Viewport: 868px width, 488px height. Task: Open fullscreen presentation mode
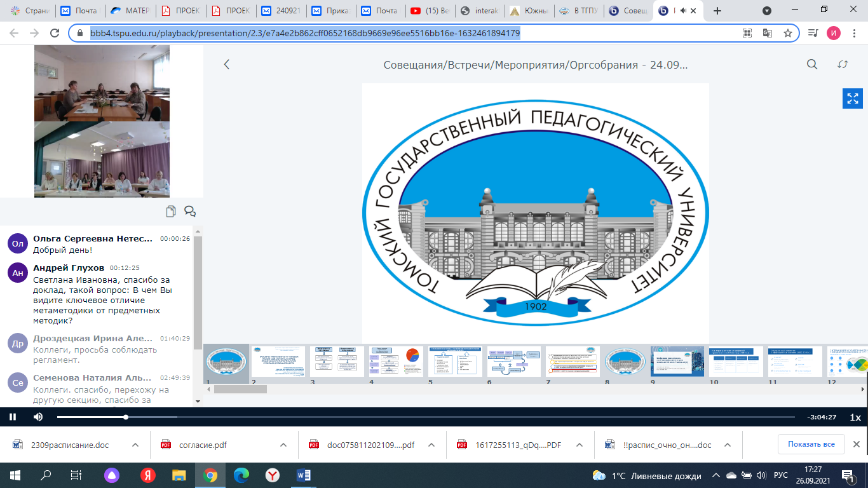point(852,98)
